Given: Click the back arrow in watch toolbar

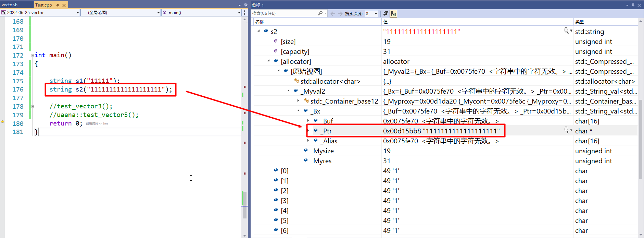Looking at the screenshot, I should (333, 14).
